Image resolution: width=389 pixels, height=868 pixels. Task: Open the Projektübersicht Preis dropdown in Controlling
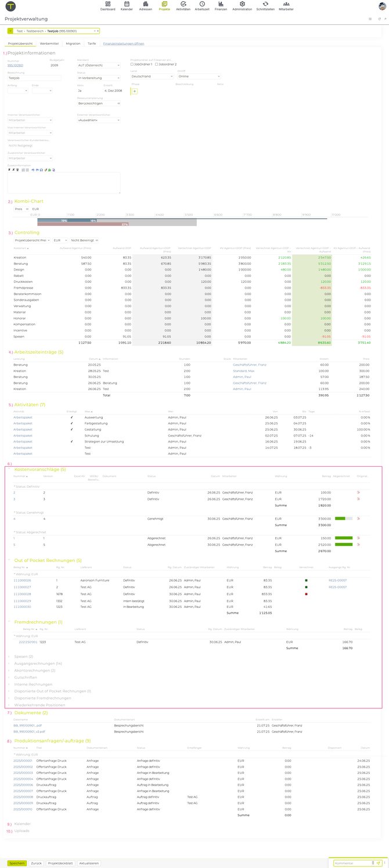[32, 240]
